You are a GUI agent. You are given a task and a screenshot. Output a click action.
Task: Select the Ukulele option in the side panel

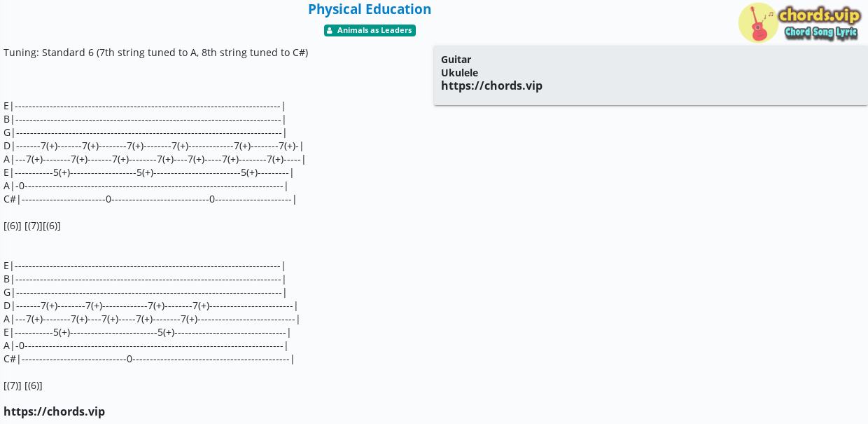pyautogui.click(x=459, y=73)
